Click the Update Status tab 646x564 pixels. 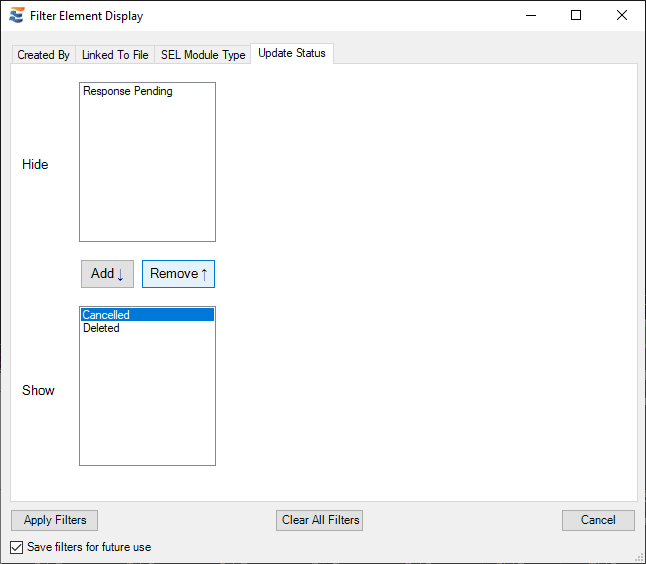pos(292,53)
